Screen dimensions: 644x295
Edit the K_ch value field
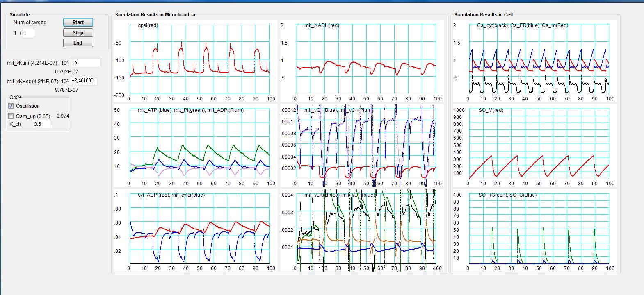(42, 124)
